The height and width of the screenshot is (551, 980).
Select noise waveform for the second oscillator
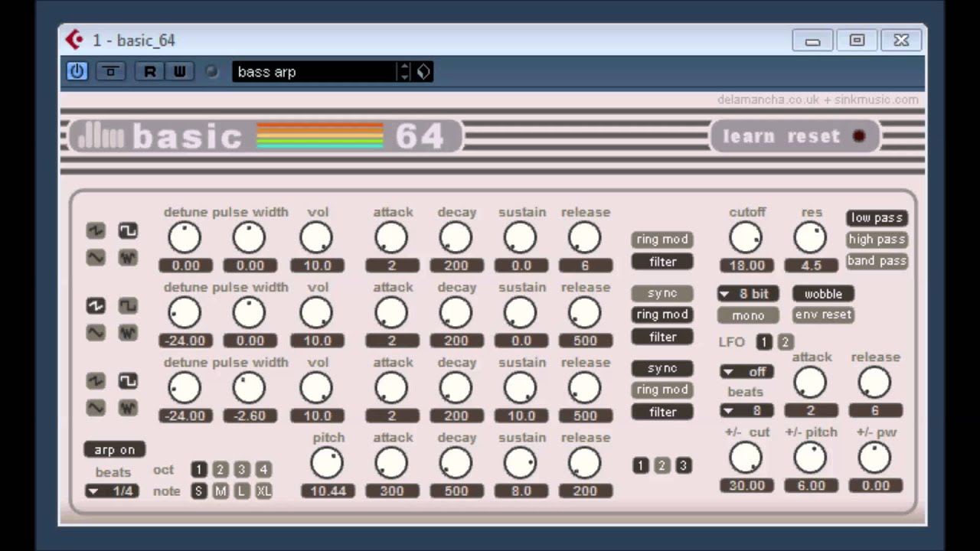tap(128, 333)
